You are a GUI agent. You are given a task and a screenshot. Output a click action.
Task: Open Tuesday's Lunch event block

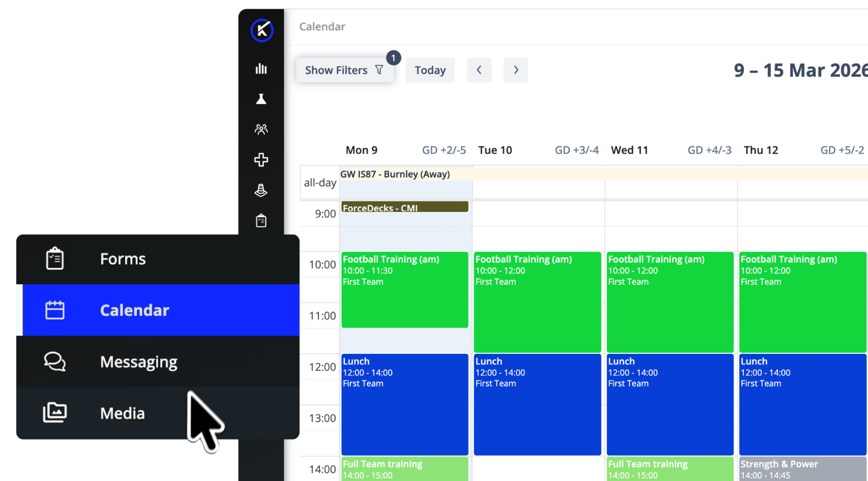coord(537,404)
